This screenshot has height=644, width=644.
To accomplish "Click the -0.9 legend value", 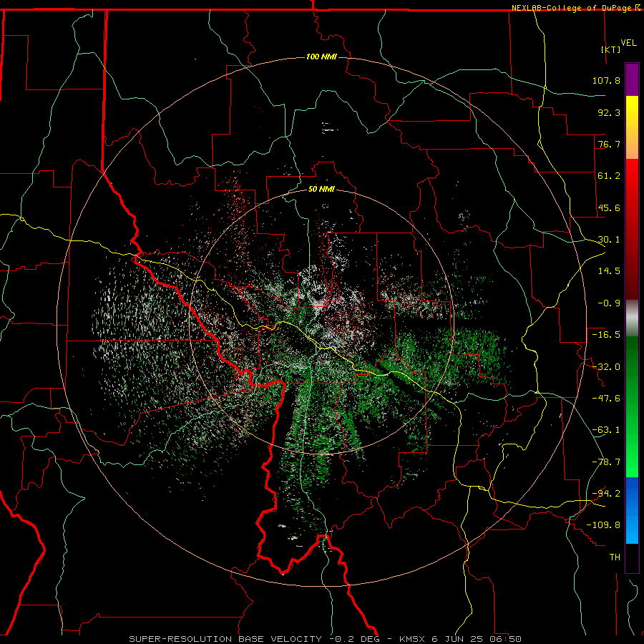I will (609, 303).
